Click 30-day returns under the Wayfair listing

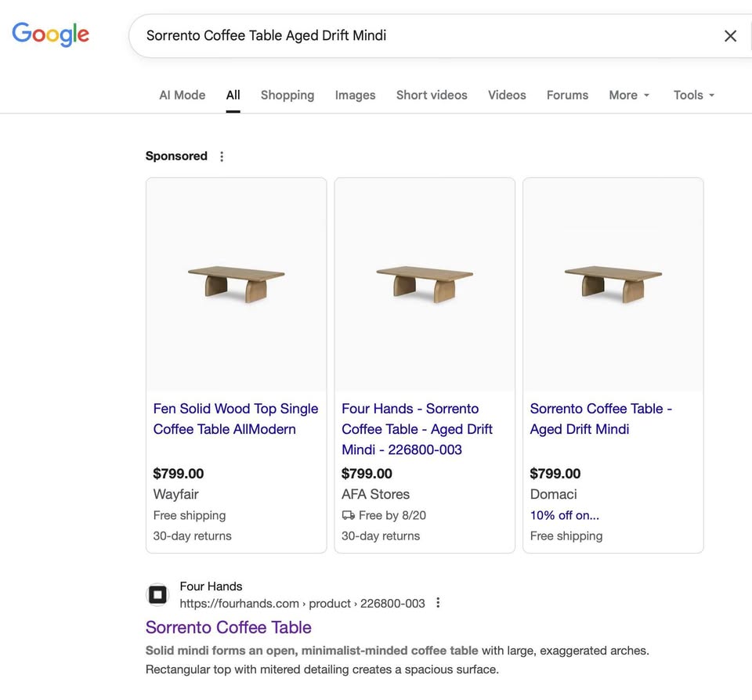[x=193, y=536]
